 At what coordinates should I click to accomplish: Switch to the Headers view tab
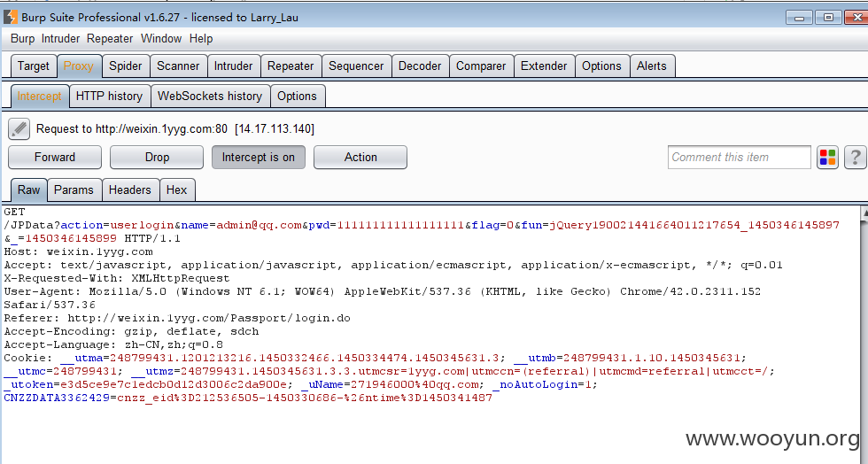(130, 189)
